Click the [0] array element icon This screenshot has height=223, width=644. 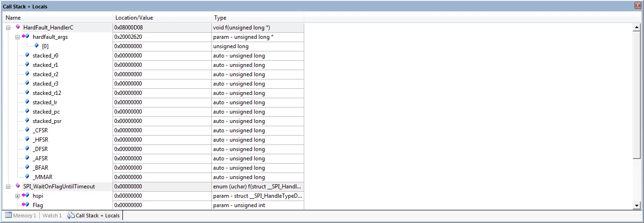[x=37, y=46]
